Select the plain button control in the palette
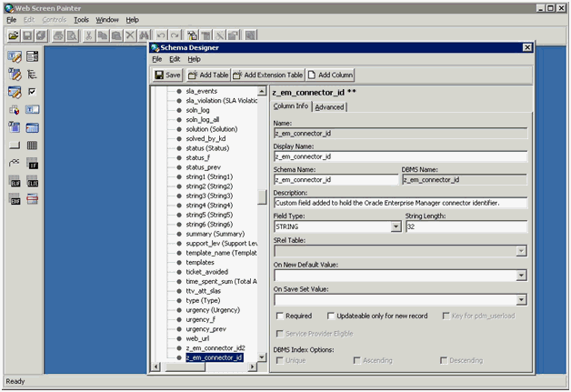The image size is (571, 392). click(x=15, y=146)
